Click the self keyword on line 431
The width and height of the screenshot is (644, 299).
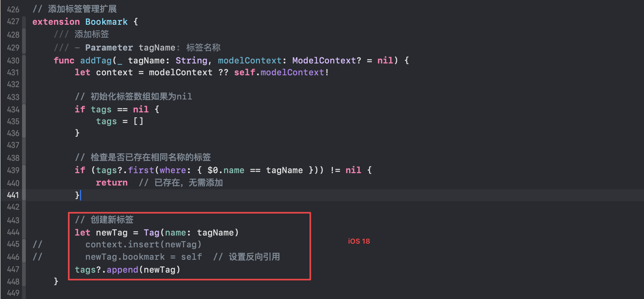(x=244, y=72)
